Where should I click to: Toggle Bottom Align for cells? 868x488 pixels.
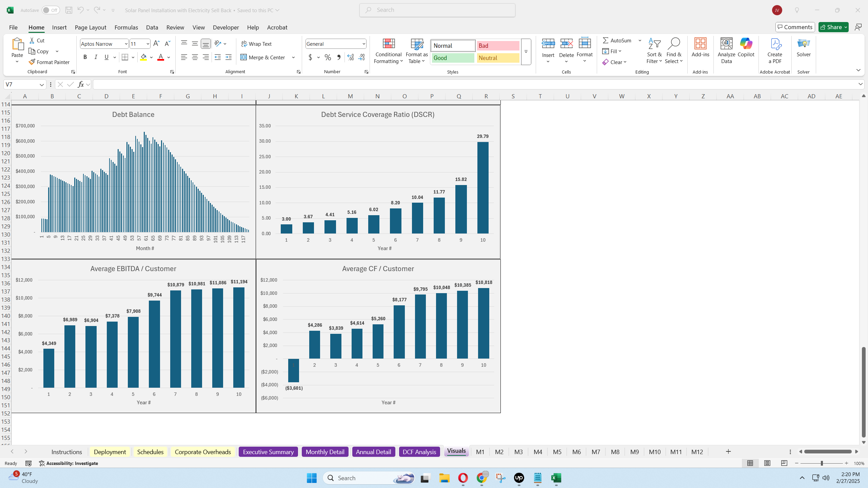[x=206, y=44]
